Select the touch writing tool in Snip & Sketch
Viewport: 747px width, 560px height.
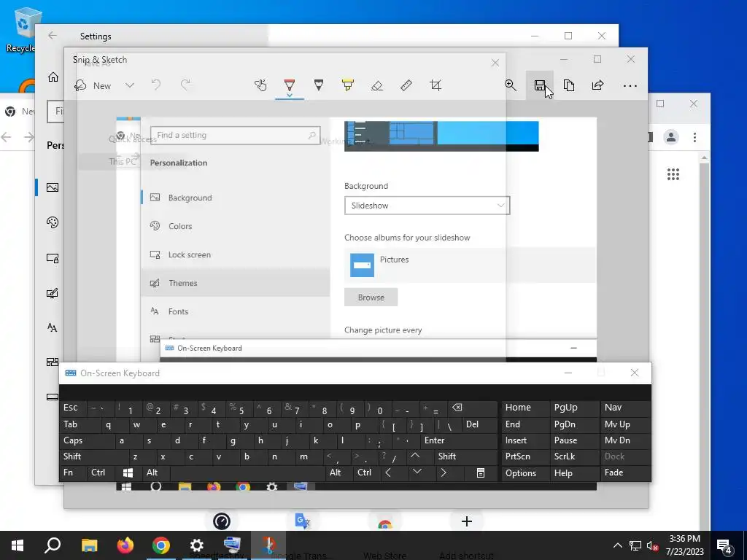click(260, 85)
